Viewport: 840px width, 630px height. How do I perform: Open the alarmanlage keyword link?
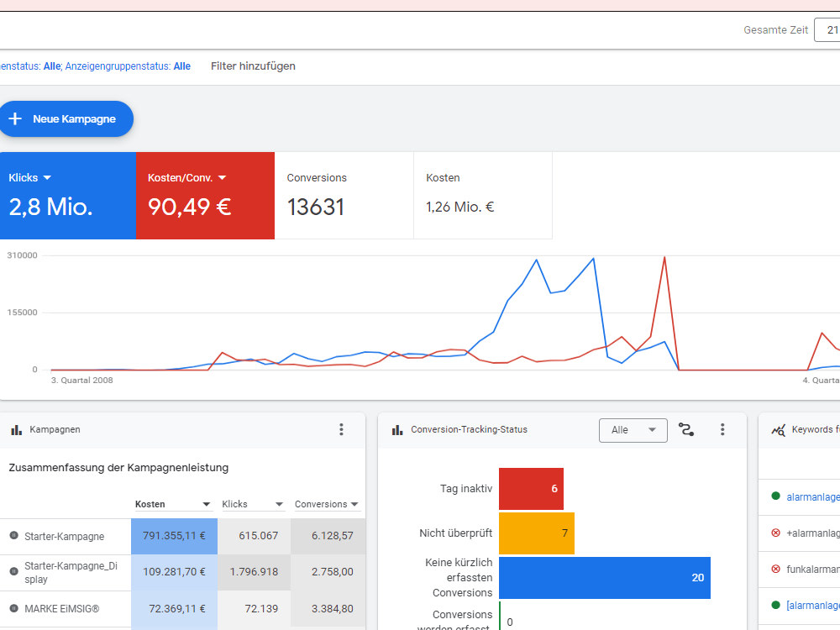[x=812, y=497]
